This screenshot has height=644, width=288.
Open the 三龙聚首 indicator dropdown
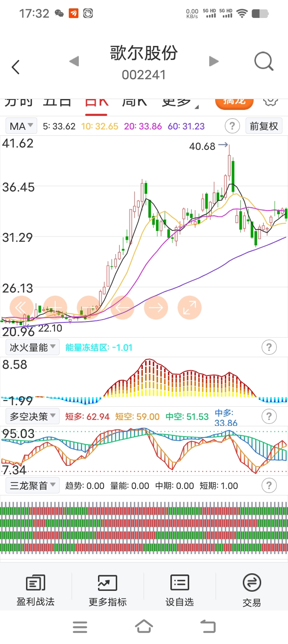pyautogui.click(x=32, y=485)
